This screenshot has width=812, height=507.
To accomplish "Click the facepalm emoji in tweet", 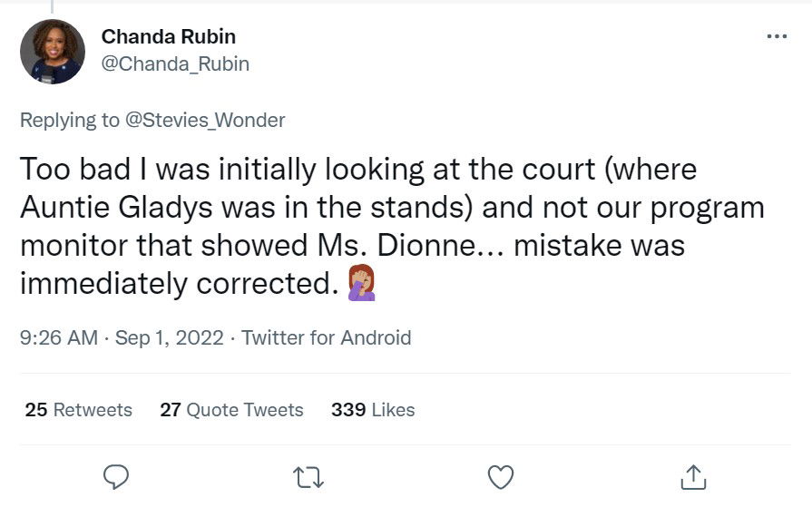I will click(362, 285).
